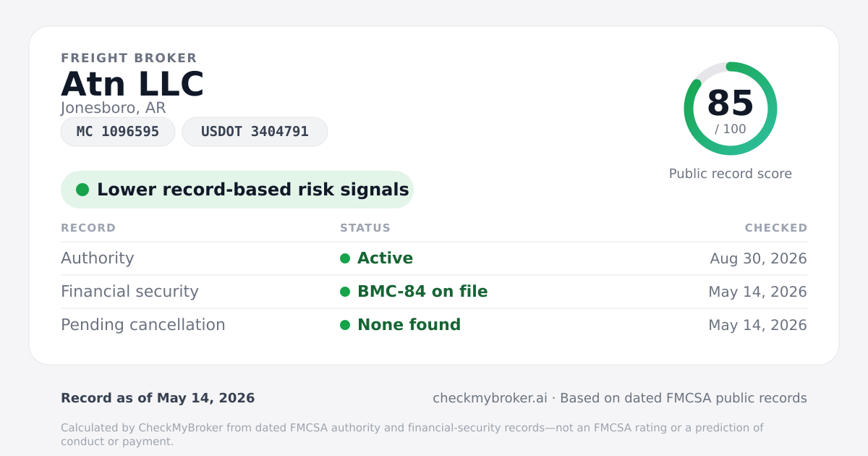
Task: Select the MC 1096595 pill
Action: 118,132
